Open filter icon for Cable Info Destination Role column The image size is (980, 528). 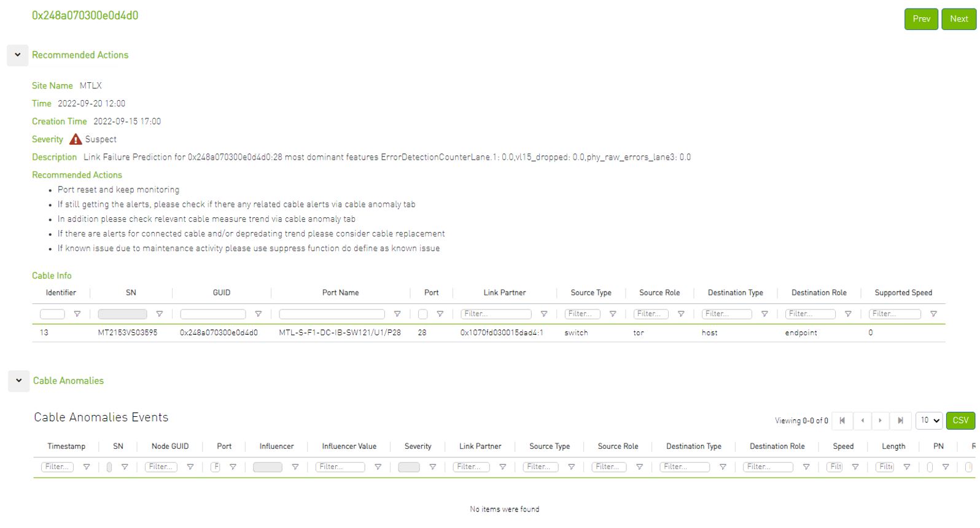847,314
